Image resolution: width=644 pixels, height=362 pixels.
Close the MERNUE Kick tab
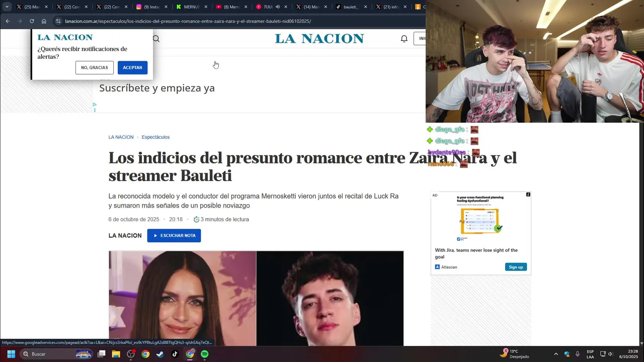point(206,7)
